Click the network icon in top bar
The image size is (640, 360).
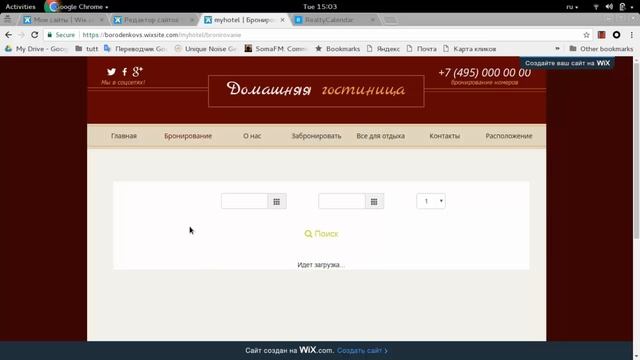pyautogui.click(x=596, y=7)
